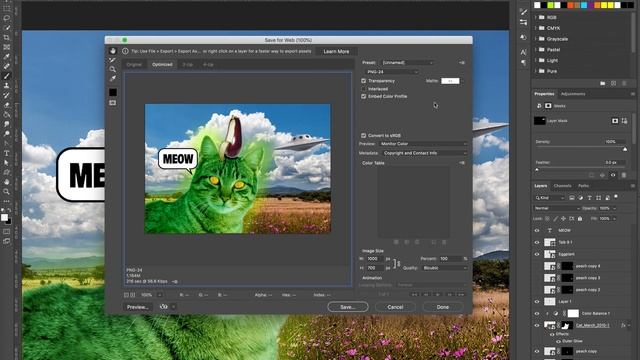This screenshot has width=640, height=360.
Task: Switch to the Original tab
Action: coord(134,64)
